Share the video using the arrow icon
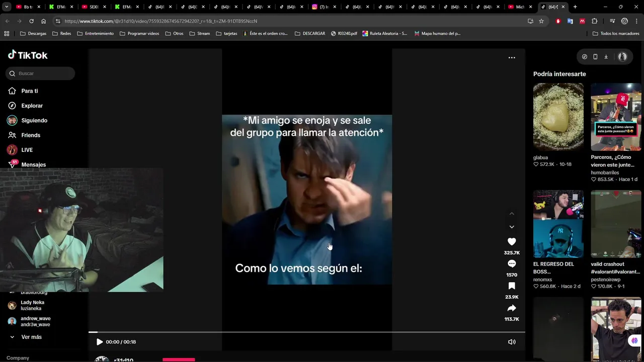The height and width of the screenshot is (362, 644). point(512,308)
